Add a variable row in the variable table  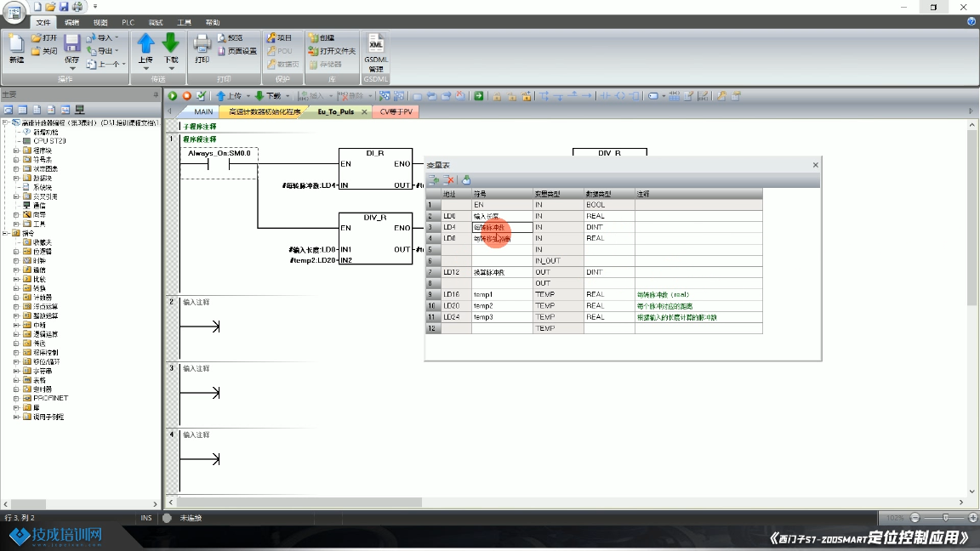click(x=433, y=180)
